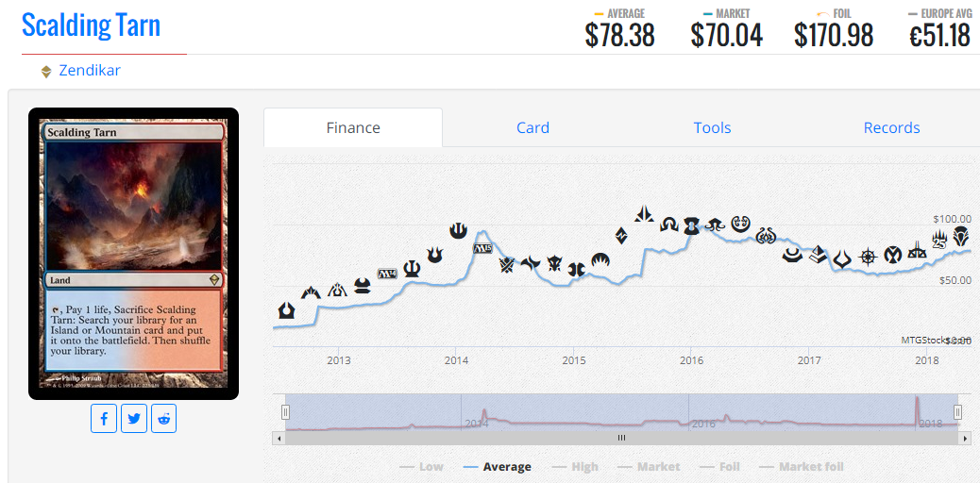Open the Zendikar set link

point(90,71)
